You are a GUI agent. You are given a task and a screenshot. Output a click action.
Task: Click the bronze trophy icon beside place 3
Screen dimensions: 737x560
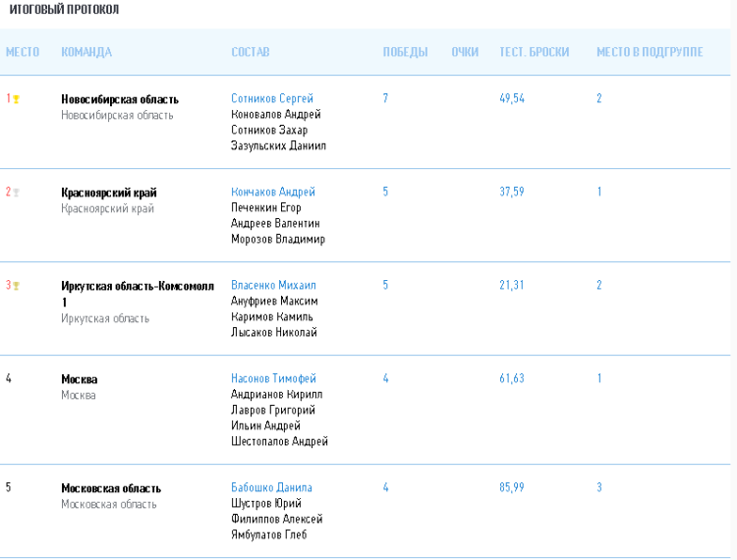[16, 286]
